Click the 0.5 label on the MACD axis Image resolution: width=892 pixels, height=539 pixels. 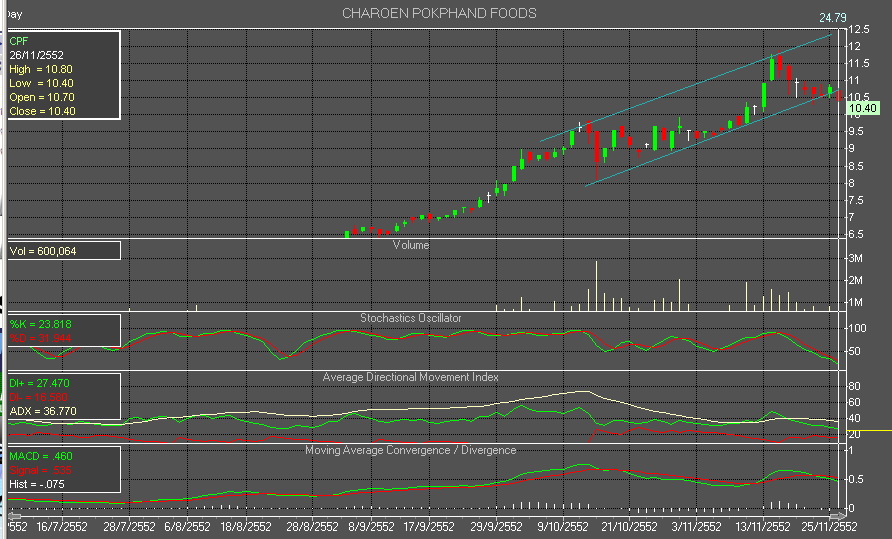click(856, 479)
